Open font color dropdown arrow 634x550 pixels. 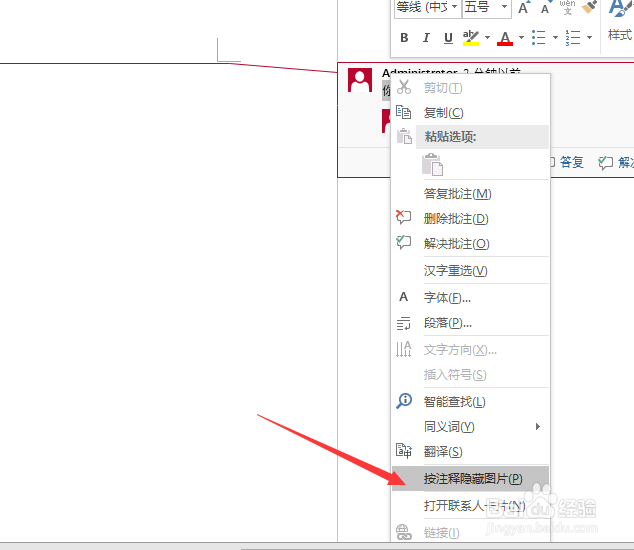(522, 38)
